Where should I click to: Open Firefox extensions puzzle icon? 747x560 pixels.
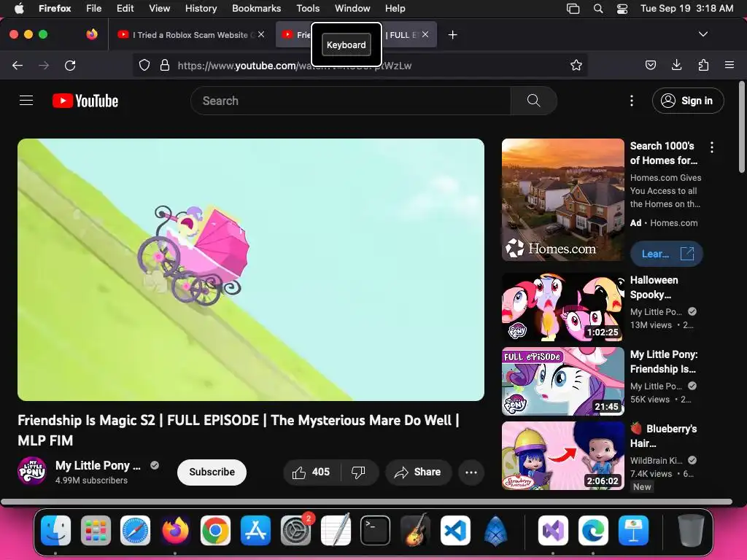pos(703,65)
